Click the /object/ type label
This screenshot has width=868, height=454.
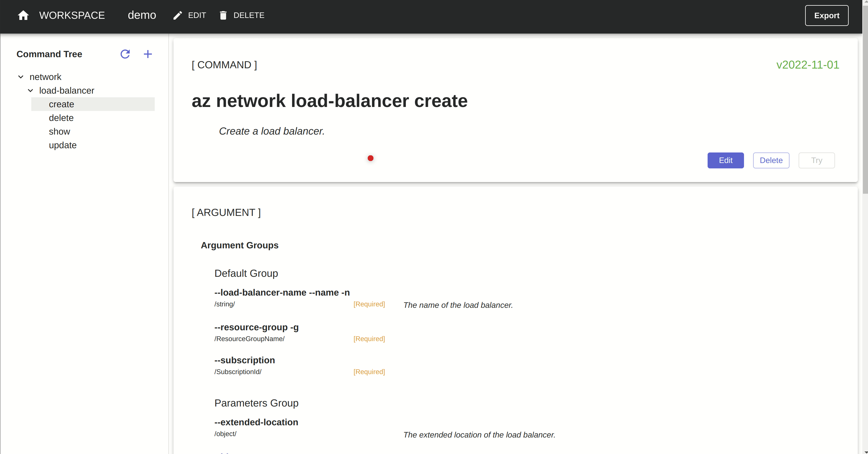[226, 434]
